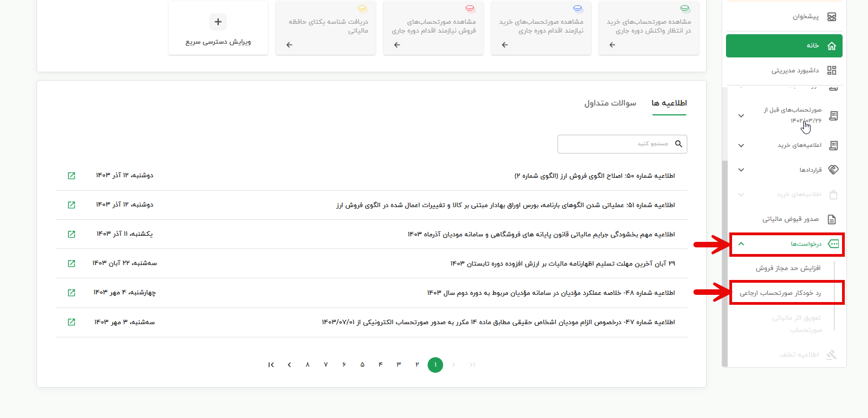Select current pagination page ۱
868x418 pixels.
[x=435, y=364]
